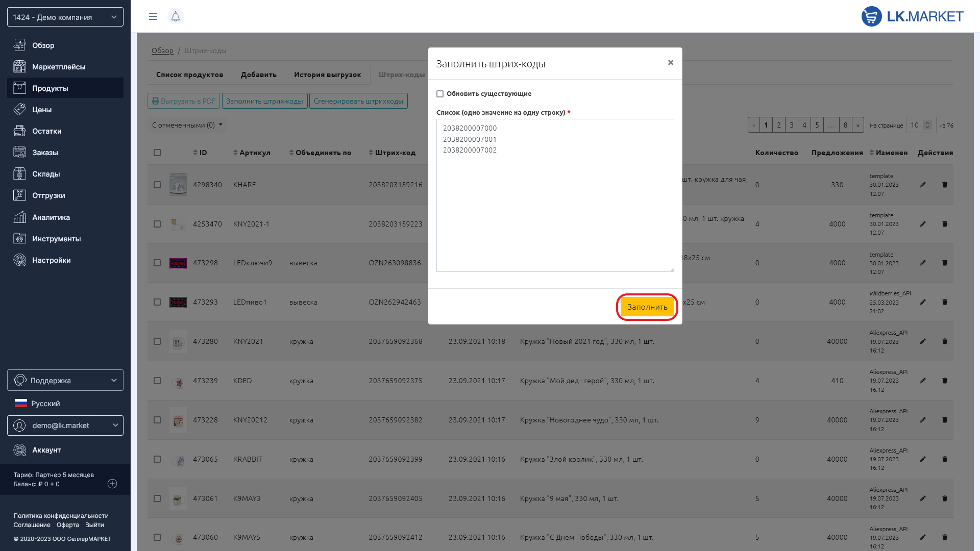Expand the С отмеченными (0) dropdown
The image size is (980, 551).
pos(187,125)
